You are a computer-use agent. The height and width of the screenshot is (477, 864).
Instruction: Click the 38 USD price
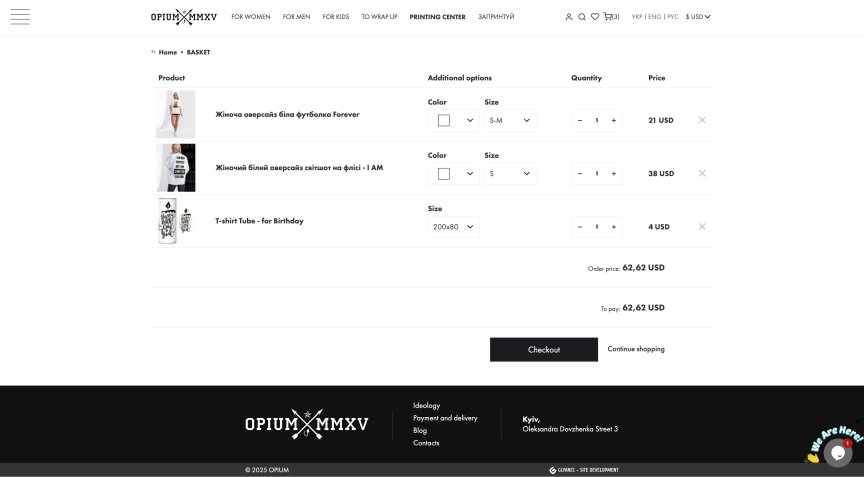click(x=661, y=174)
